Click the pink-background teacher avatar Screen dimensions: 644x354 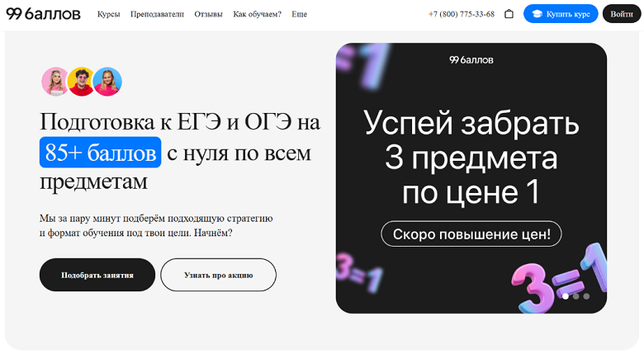click(x=55, y=82)
